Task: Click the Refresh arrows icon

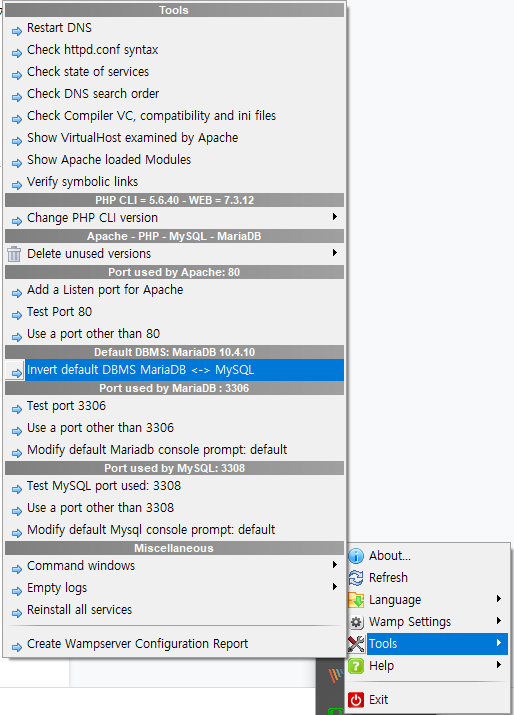Action: 356,578
